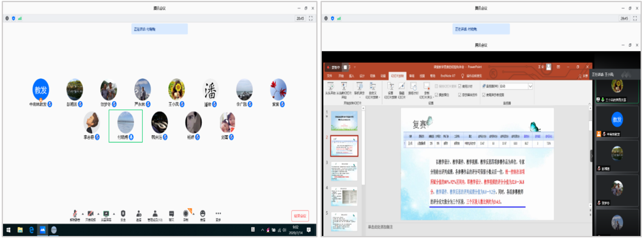This screenshot has height=239, width=644.
Task: Select slide 1 thumbnail
Action: [x=344, y=120]
